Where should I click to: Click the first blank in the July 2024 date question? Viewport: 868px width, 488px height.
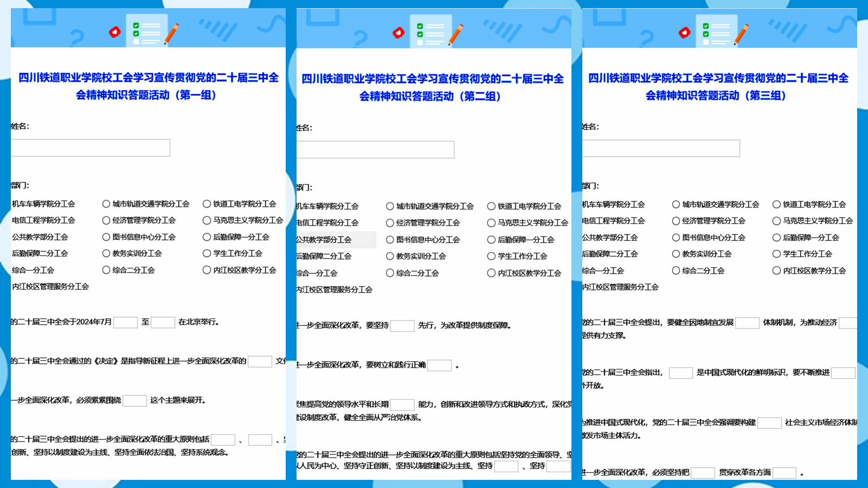coord(126,322)
